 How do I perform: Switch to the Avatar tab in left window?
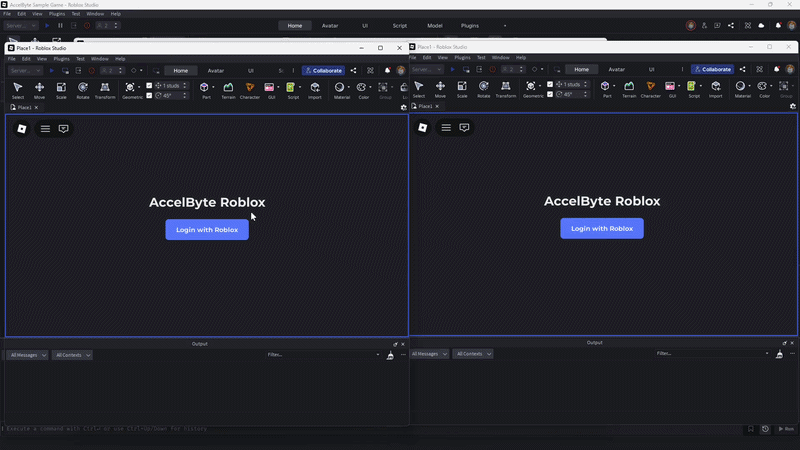[x=216, y=71]
